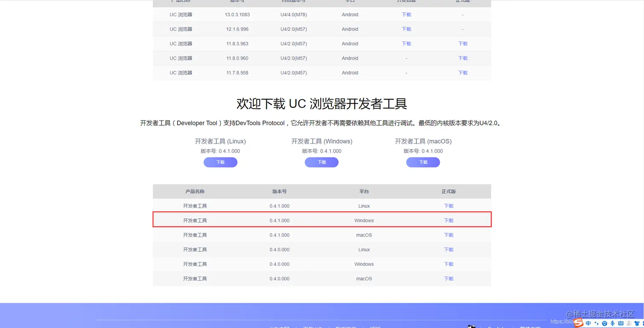The height and width of the screenshot is (328, 644).
Task: Download 0.4.0.000 macOS developer tool from table
Action: tap(448, 278)
